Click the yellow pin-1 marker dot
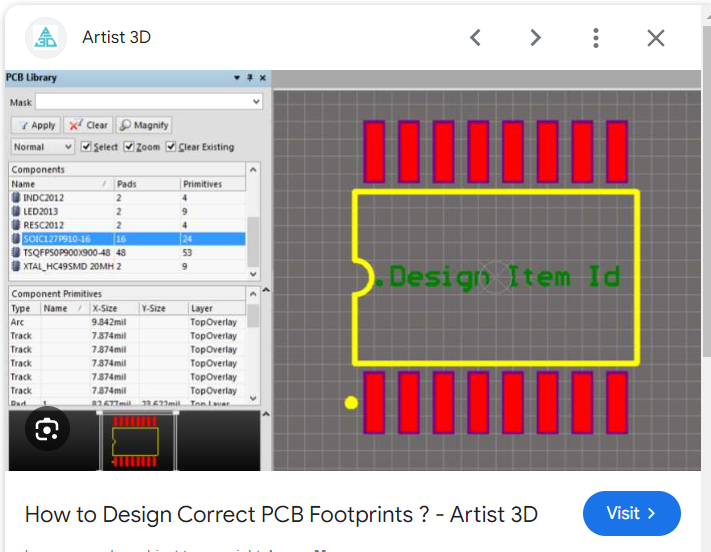This screenshot has height=552, width=711. (351, 403)
